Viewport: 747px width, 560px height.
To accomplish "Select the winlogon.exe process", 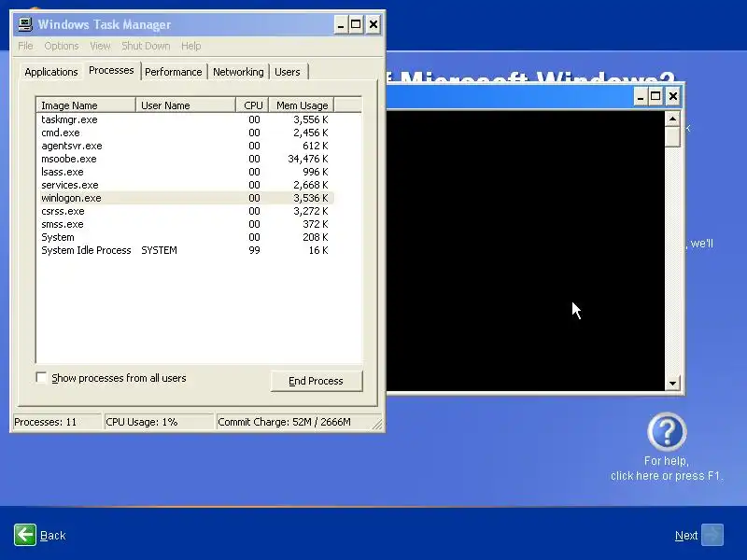I will tap(185, 198).
